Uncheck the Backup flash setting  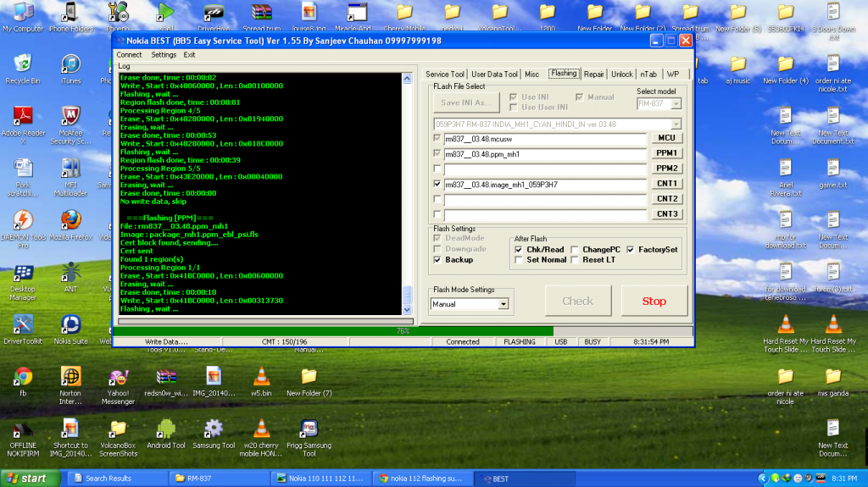[x=438, y=260]
